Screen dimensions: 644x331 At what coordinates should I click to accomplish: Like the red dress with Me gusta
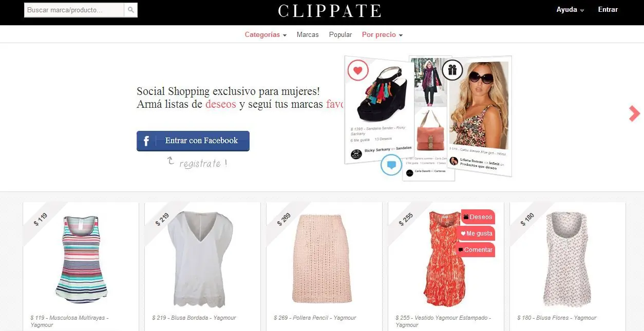[x=476, y=233]
